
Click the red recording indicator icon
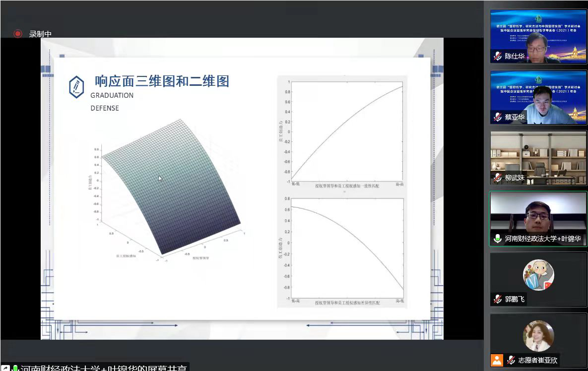tap(18, 34)
